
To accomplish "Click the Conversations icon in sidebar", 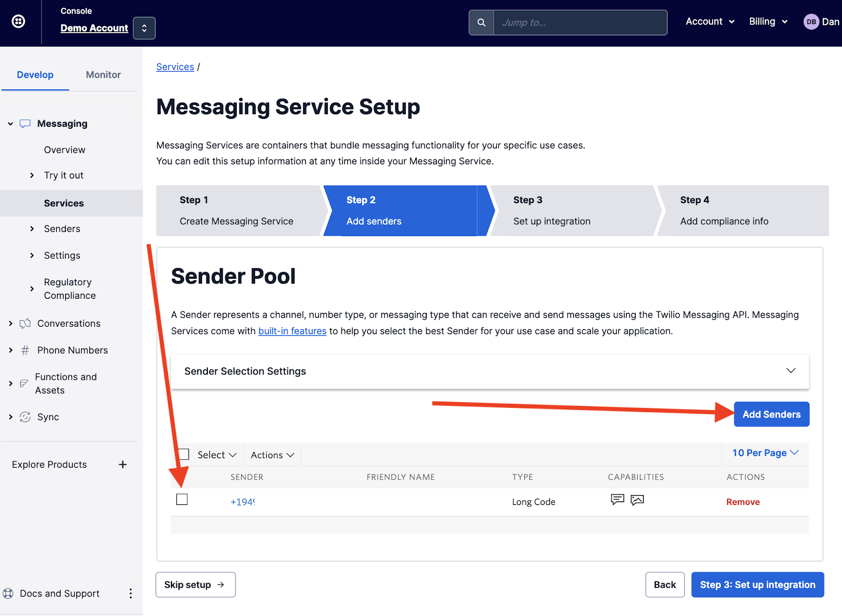I will (25, 324).
